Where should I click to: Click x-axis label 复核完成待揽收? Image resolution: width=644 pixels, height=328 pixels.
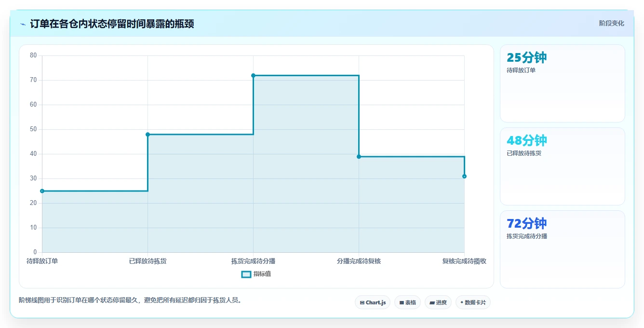(464, 261)
